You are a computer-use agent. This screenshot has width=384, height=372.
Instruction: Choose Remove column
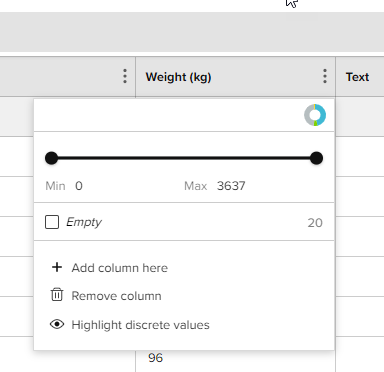point(116,296)
